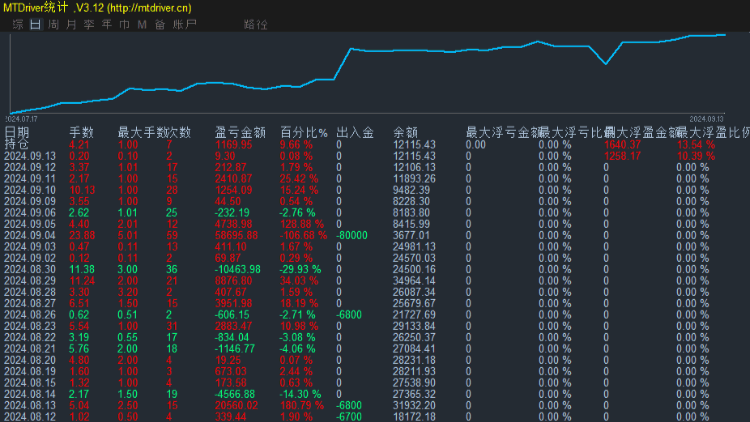
Task: Open the 账户 account tab
Action: pyautogui.click(x=185, y=23)
